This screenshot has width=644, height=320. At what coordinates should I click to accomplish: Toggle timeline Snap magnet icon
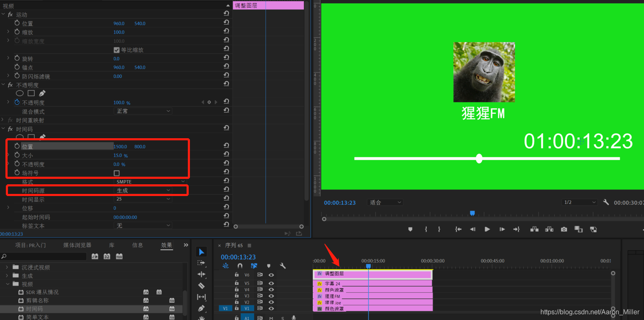pyautogui.click(x=240, y=266)
